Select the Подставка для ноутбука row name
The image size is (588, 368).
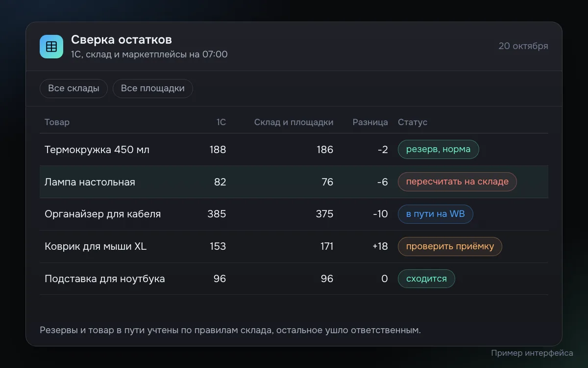pyautogui.click(x=104, y=279)
